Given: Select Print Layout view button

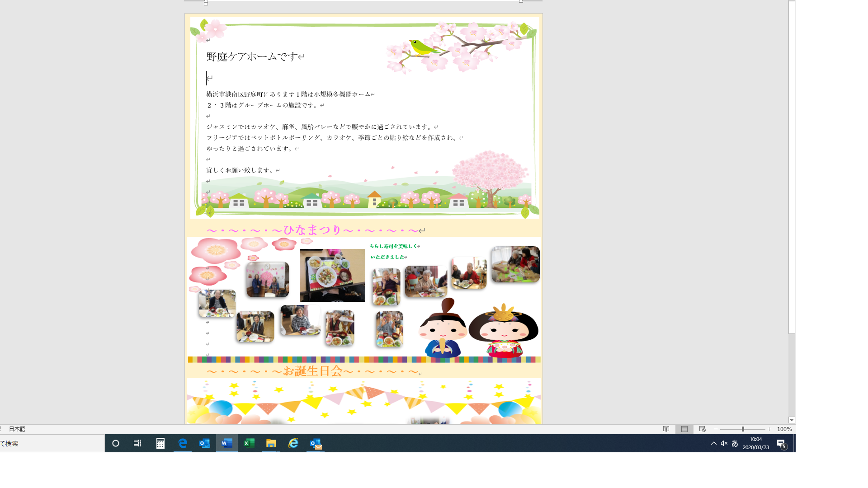Looking at the screenshot, I should 684,429.
